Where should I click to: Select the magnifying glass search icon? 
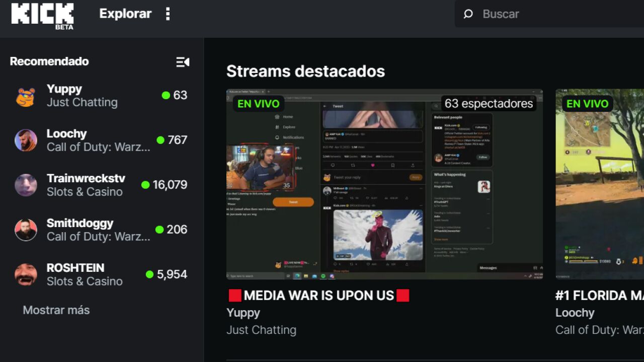pos(468,14)
